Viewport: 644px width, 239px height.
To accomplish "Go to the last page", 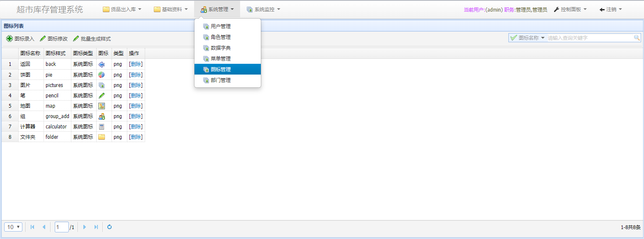I will 96,227.
